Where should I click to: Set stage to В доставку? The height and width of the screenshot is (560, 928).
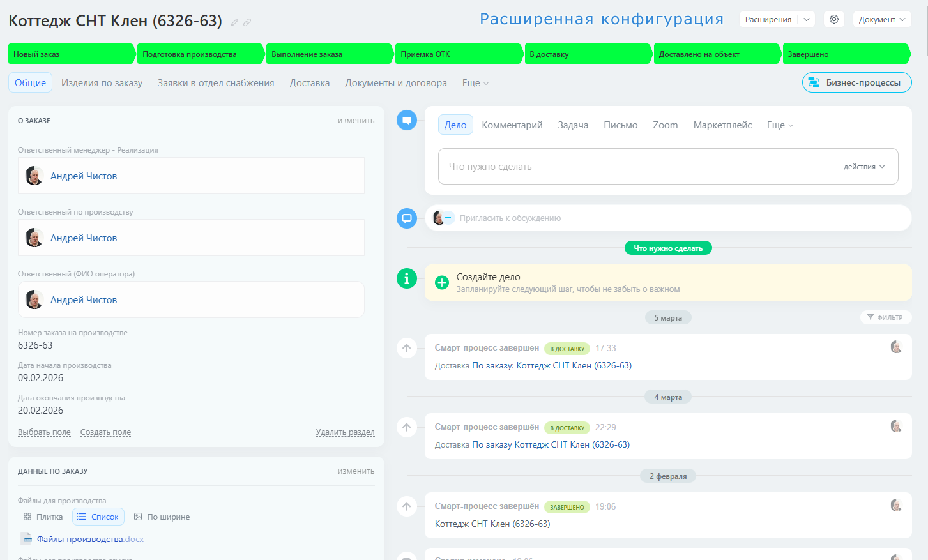588,54
